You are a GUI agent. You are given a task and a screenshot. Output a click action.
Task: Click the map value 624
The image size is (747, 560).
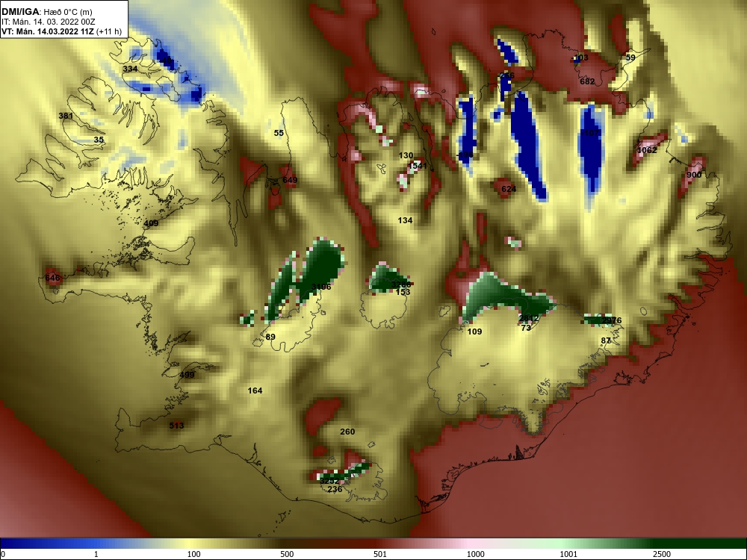508,189
